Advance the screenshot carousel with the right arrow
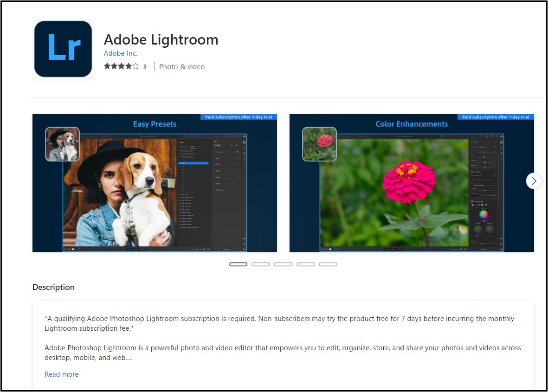The height and width of the screenshot is (392, 548). click(534, 180)
